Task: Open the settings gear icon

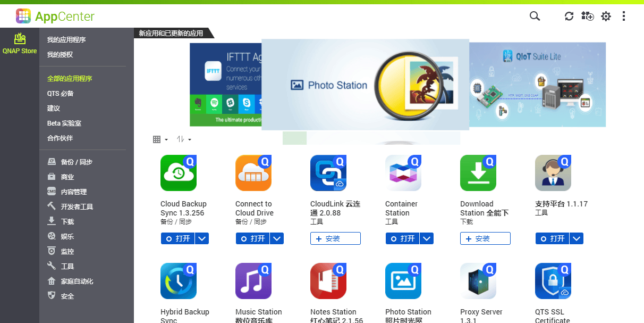Action: tap(606, 16)
